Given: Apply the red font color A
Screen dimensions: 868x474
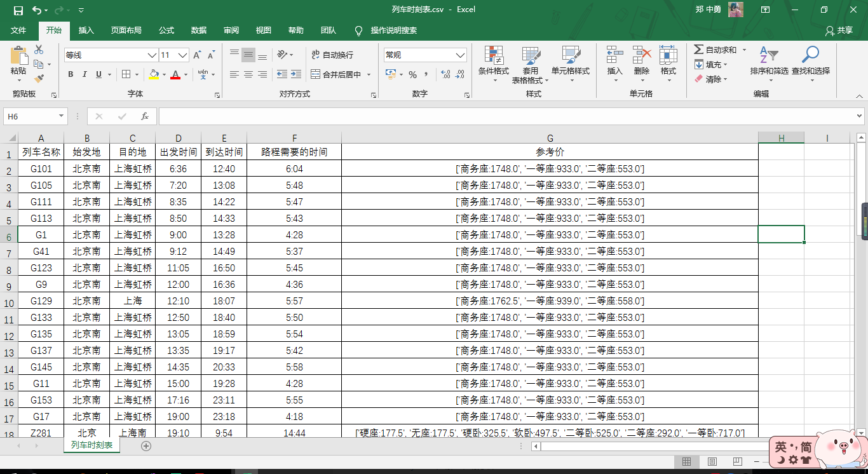Looking at the screenshot, I should click(175, 74).
